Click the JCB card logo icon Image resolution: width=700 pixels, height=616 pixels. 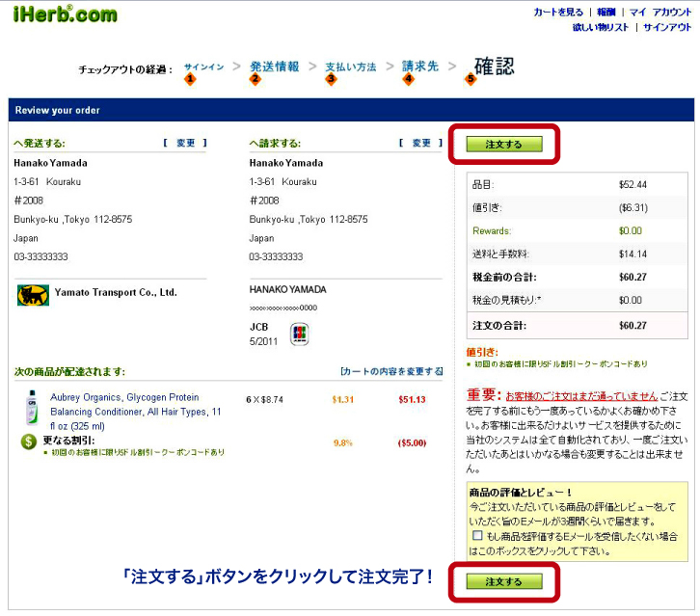point(299,334)
